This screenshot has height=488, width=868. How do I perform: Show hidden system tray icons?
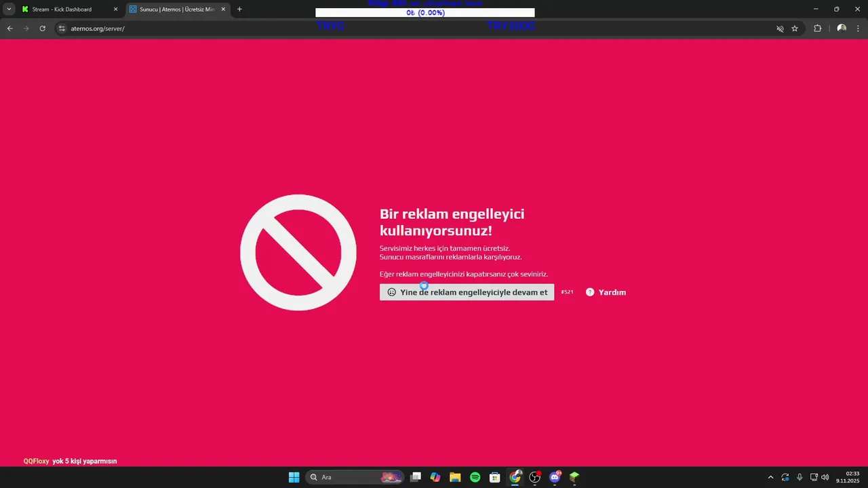pyautogui.click(x=770, y=477)
